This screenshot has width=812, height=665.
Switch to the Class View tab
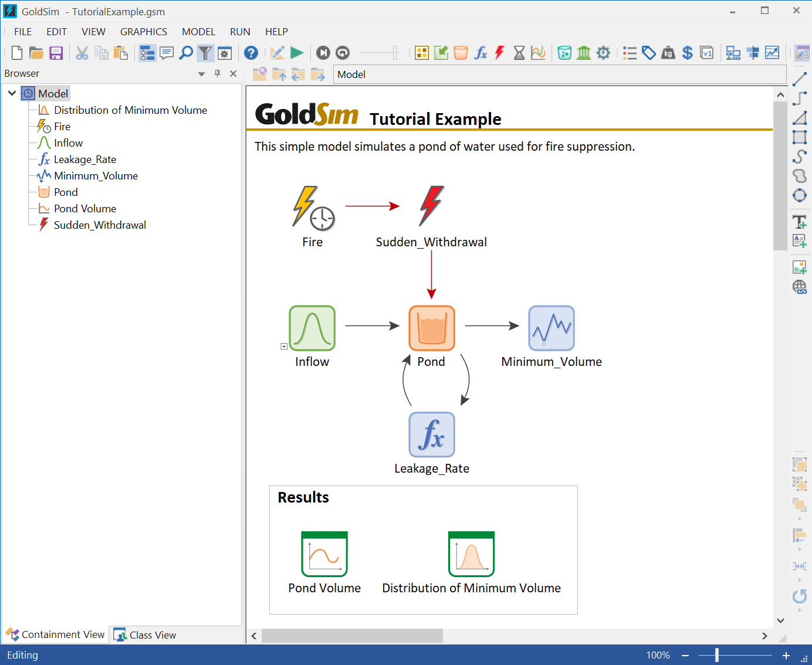(x=145, y=635)
